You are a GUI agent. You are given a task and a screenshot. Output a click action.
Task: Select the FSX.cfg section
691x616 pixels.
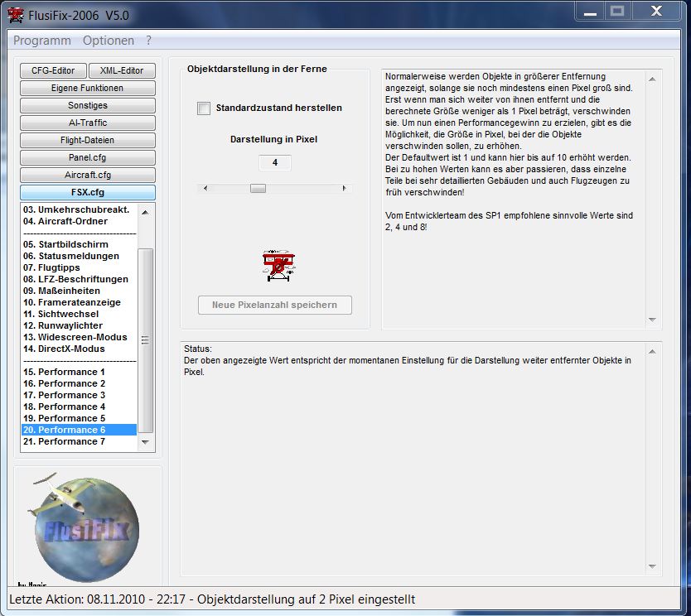coord(87,192)
